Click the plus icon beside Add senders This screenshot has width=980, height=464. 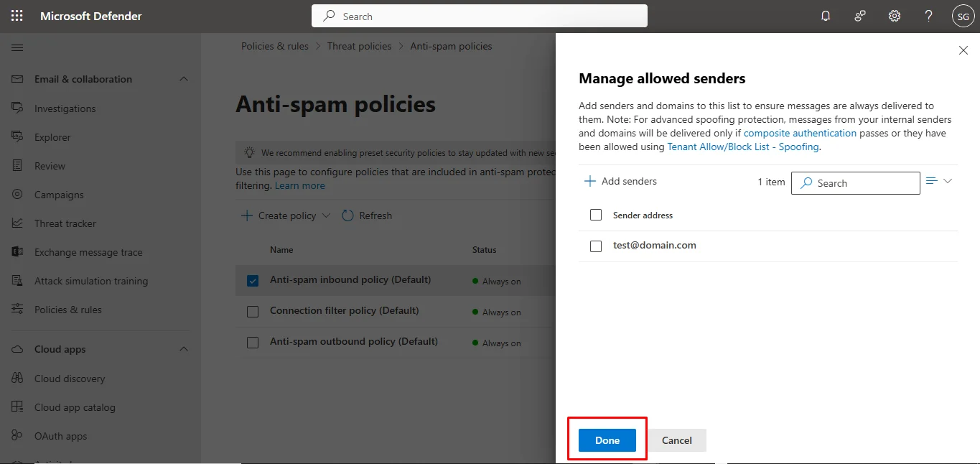click(590, 181)
